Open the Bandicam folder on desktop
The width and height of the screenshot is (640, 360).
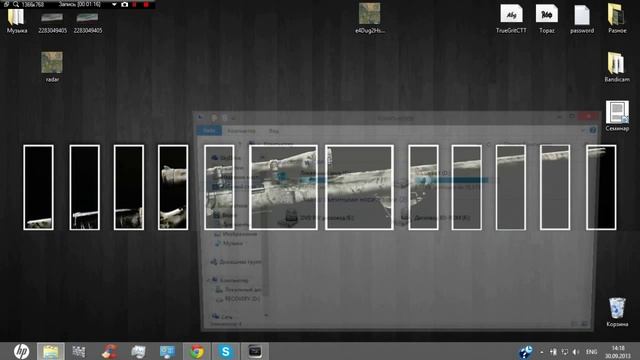pos(617,67)
